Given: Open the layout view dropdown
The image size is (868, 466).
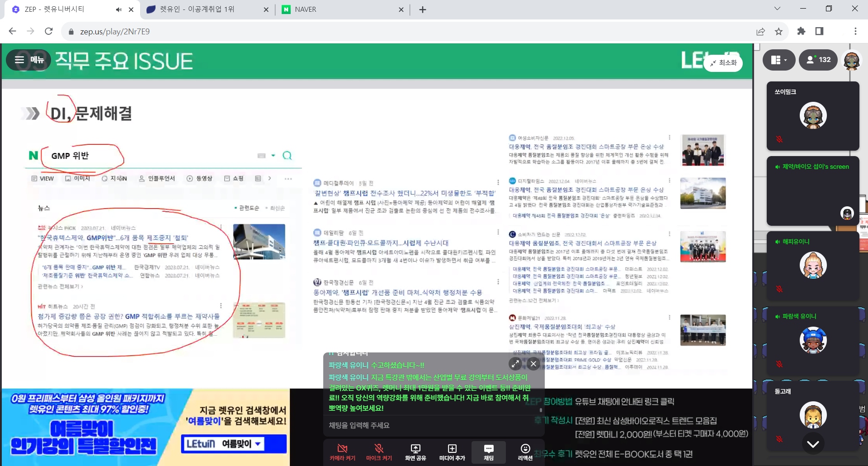Looking at the screenshot, I should [778, 60].
